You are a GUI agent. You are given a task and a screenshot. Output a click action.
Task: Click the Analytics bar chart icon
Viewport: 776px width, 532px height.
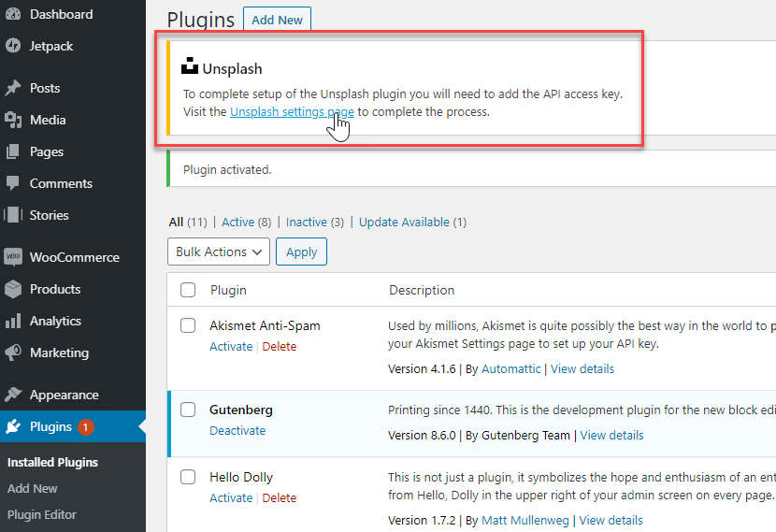pyautogui.click(x=13, y=321)
